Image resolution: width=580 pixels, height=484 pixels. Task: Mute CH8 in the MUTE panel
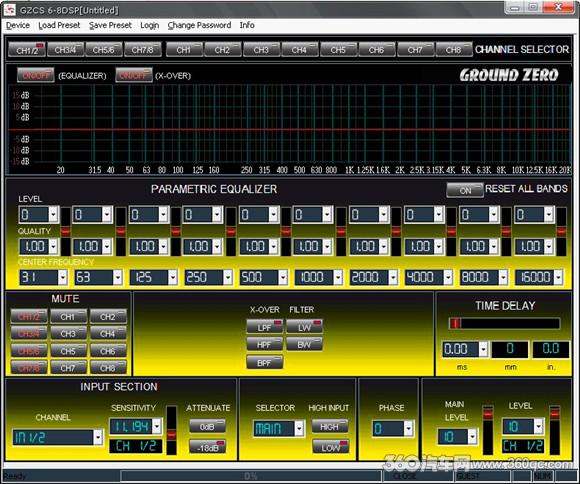pyautogui.click(x=108, y=367)
